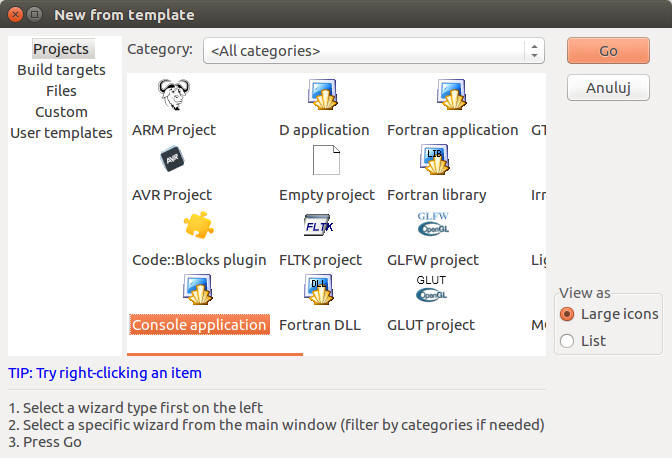672x458 pixels.
Task: Click the Anuluj cancel button
Action: pyautogui.click(x=608, y=87)
